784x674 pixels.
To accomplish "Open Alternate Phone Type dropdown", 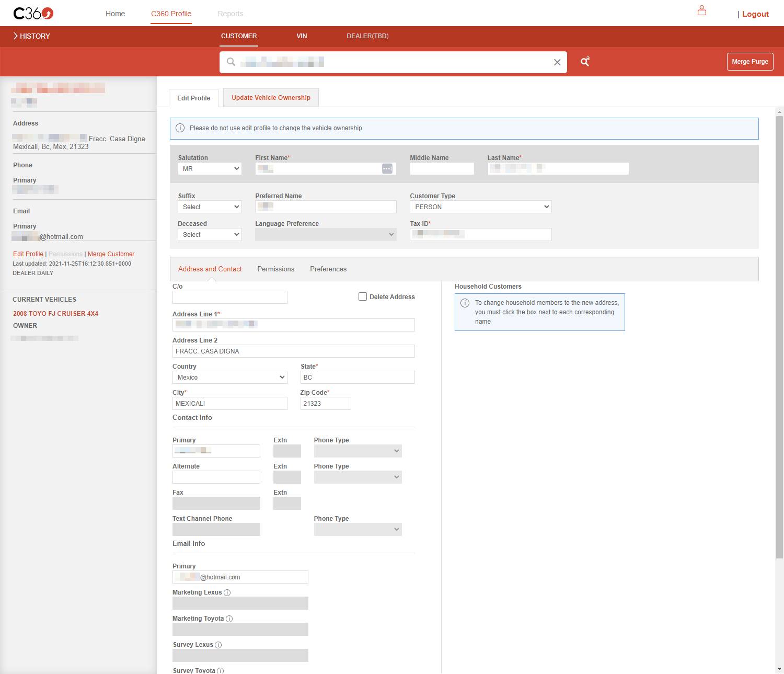I will point(358,477).
